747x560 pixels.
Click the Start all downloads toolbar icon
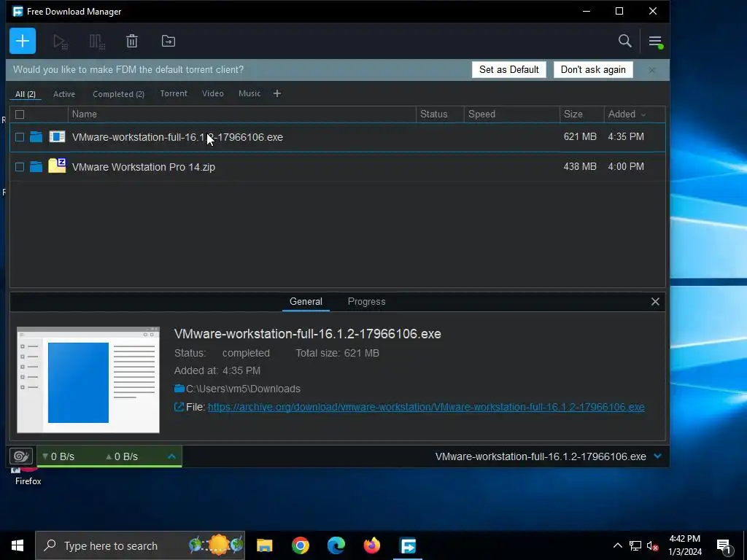tap(61, 42)
